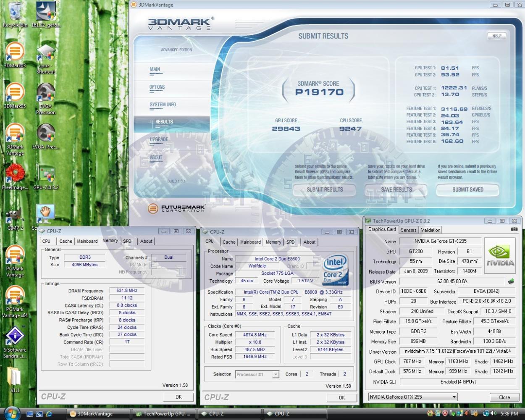
Task: Click the GPU score 29843
Action: click(286, 129)
